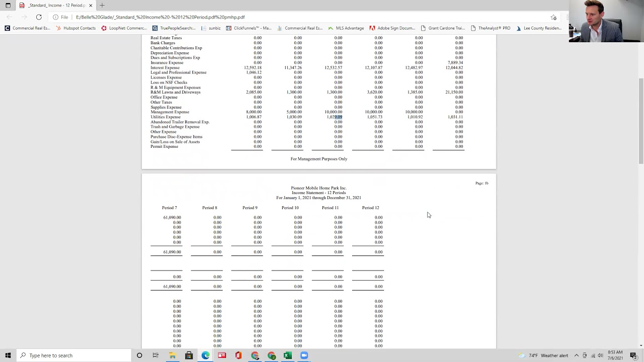Open Office app from taskbar

pos(238,355)
